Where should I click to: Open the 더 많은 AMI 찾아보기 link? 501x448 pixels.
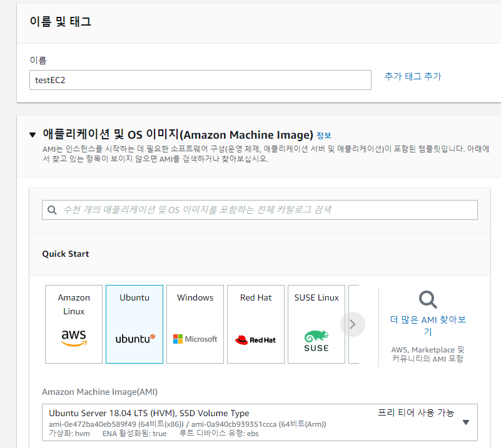coord(428,326)
